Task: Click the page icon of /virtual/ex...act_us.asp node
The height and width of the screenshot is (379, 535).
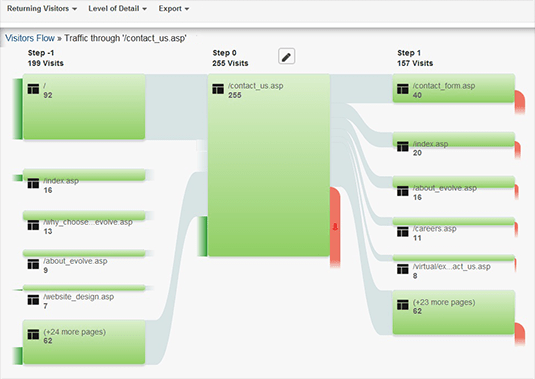Action: click(403, 269)
